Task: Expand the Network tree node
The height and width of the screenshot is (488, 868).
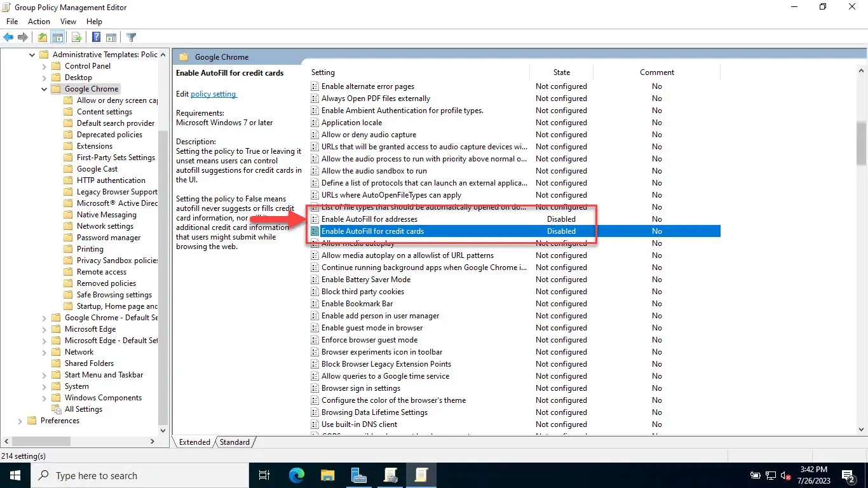Action: click(x=44, y=352)
